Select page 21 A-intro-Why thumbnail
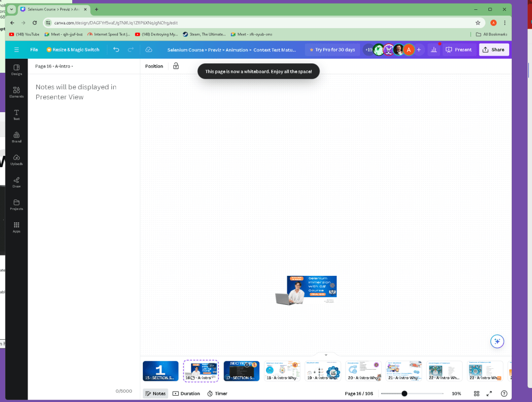 coord(404,371)
